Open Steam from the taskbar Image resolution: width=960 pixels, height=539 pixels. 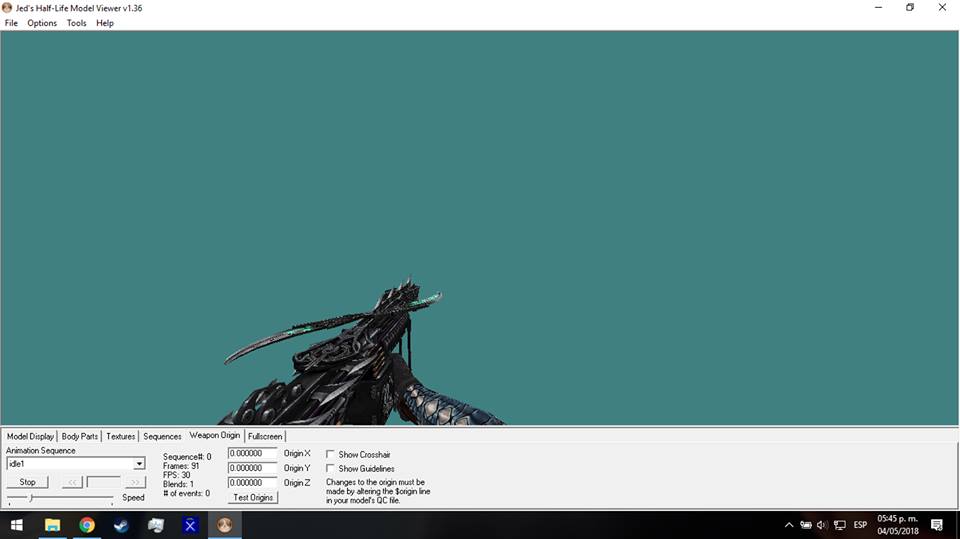[x=121, y=525]
